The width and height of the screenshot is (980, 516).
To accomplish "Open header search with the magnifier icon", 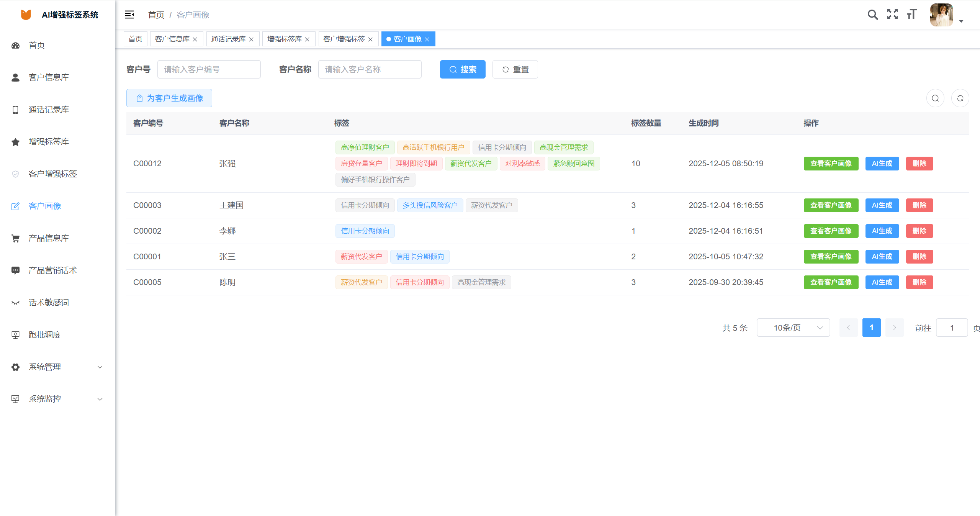I will (872, 15).
